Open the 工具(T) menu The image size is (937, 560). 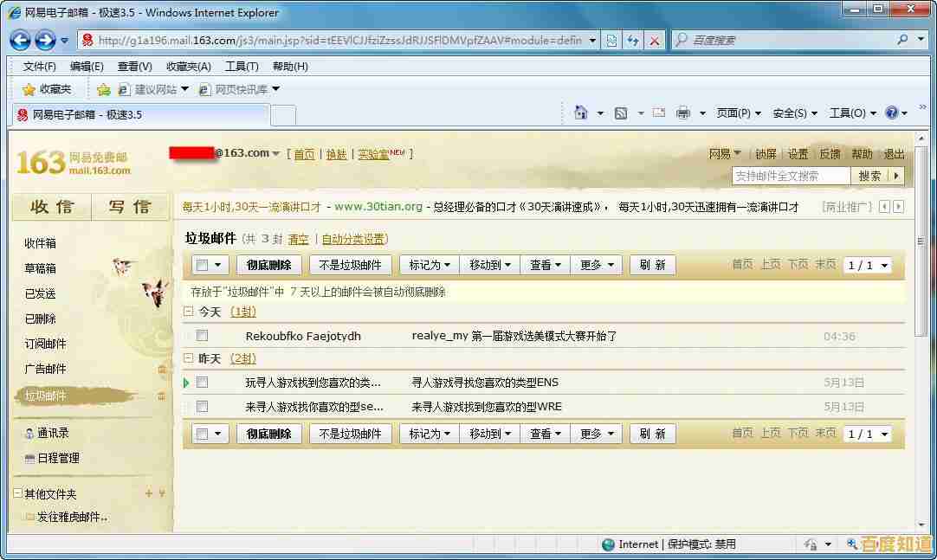tap(241, 66)
